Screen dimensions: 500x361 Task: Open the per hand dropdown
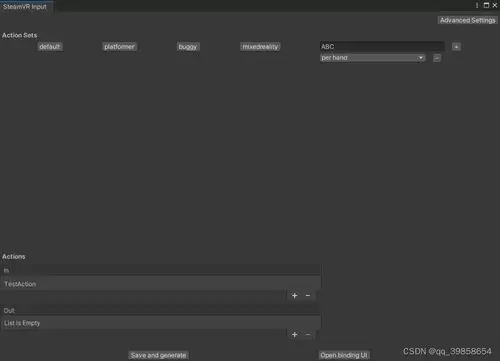click(373, 58)
